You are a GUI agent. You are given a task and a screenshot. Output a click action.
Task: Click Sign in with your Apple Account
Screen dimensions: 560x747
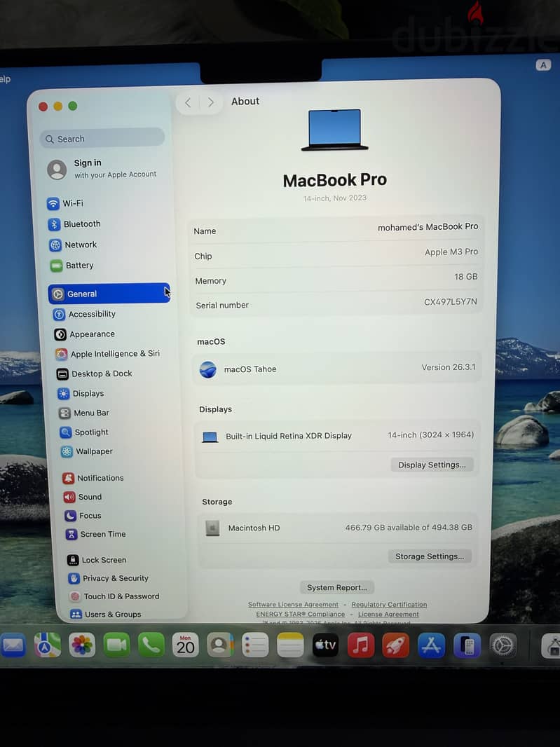tap(102, 169)
